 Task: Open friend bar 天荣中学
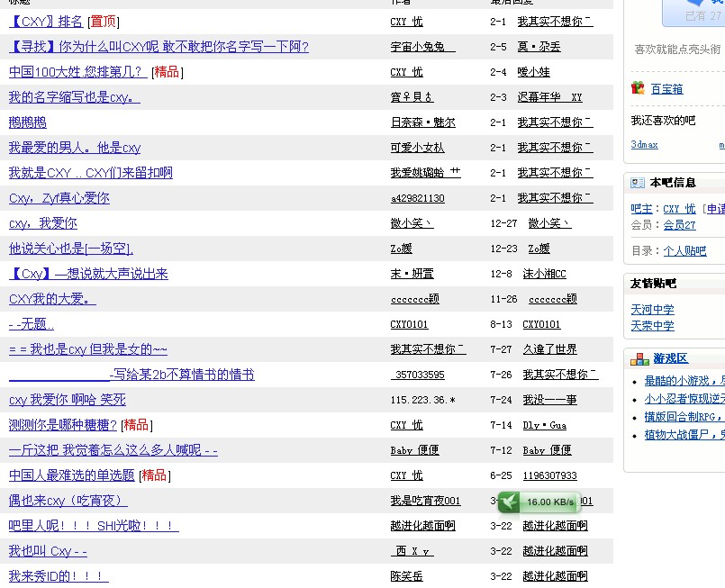pyautogui.click(x=652, y=326)
